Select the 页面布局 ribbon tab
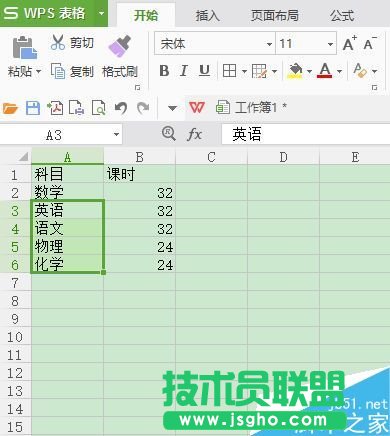The image size is (390, 436). coord(275,15)
